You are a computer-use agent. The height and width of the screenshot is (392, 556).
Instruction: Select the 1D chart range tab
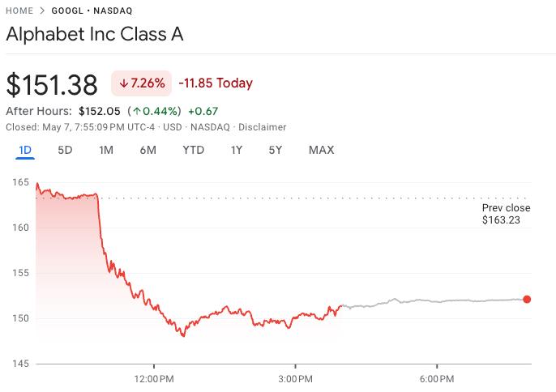[x=25, y=150]
